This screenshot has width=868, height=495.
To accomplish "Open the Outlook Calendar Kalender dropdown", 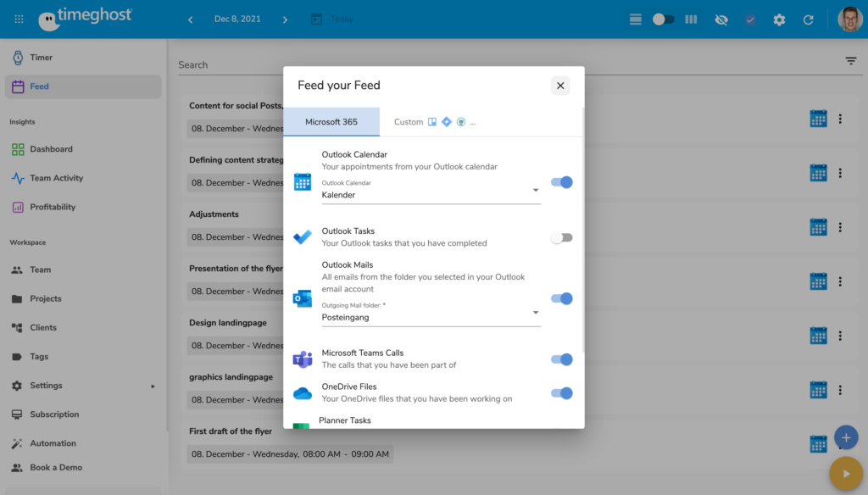I will click(431, 194).
